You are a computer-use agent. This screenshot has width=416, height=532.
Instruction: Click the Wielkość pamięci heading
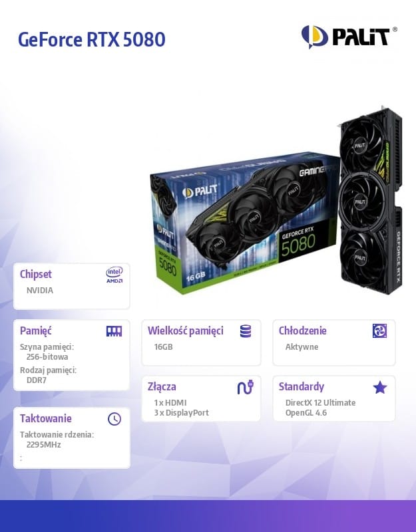point(186,331)
